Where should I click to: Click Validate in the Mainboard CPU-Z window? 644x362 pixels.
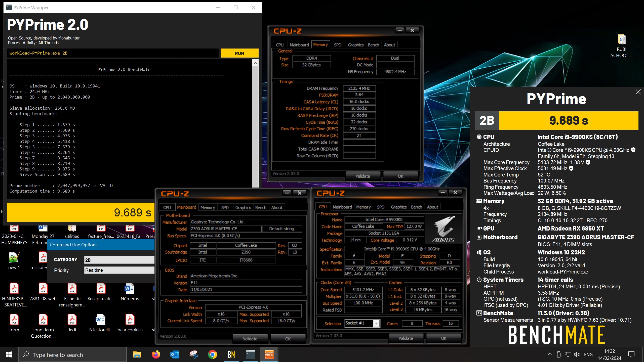pos(250,339)
